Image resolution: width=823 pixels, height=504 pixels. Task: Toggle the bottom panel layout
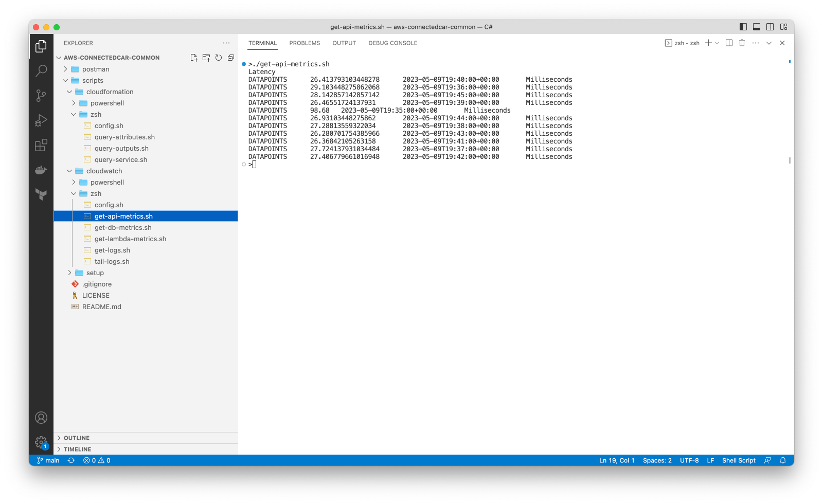click(x=757, y=27)
